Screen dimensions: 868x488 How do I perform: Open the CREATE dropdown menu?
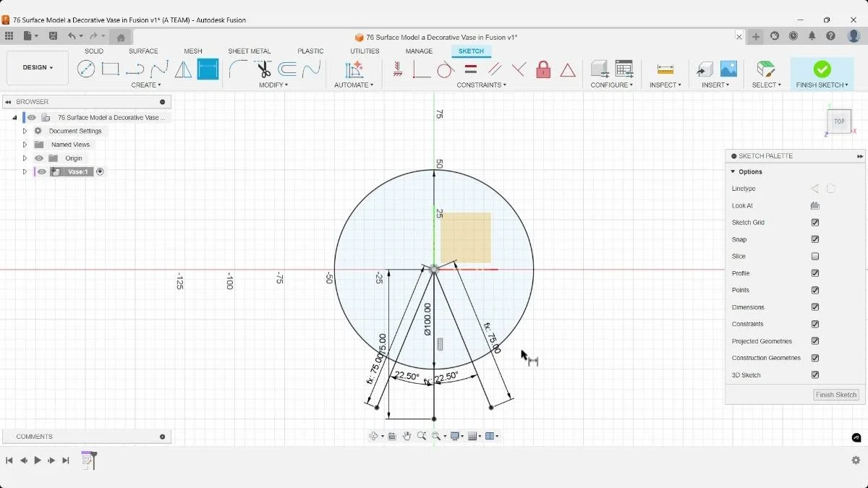click(x=146, y=85)
